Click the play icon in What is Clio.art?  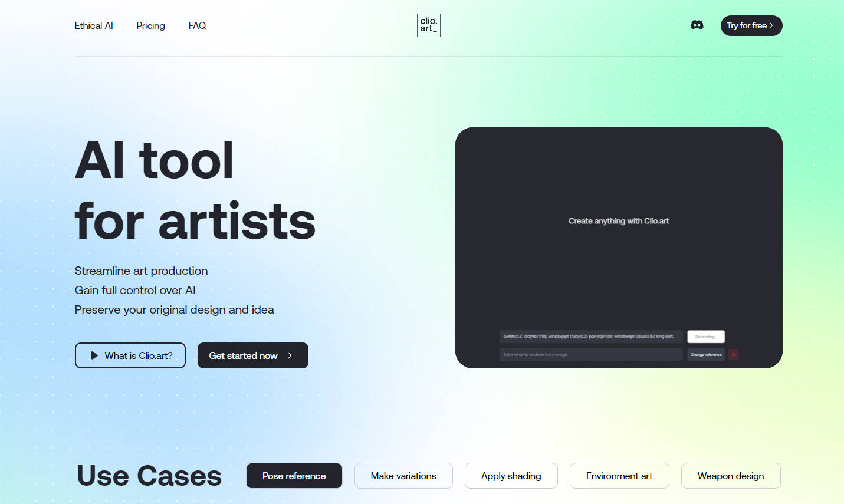pos(94,355)
